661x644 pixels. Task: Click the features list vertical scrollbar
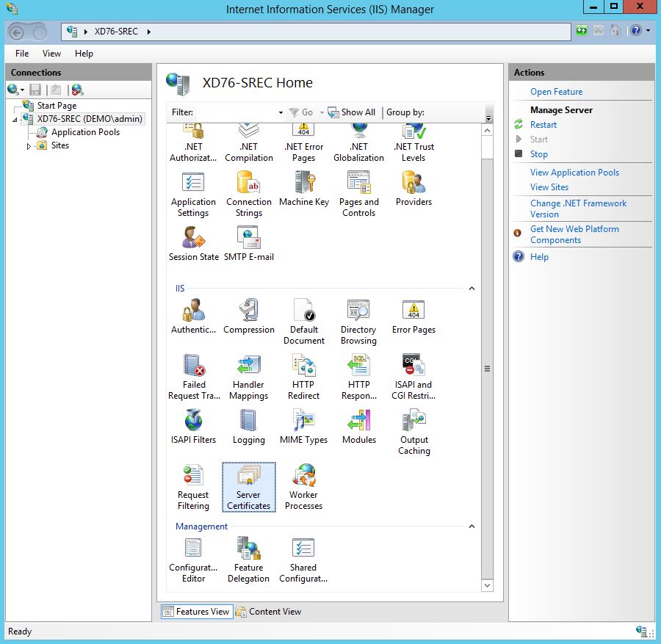(x=487, y=369)
